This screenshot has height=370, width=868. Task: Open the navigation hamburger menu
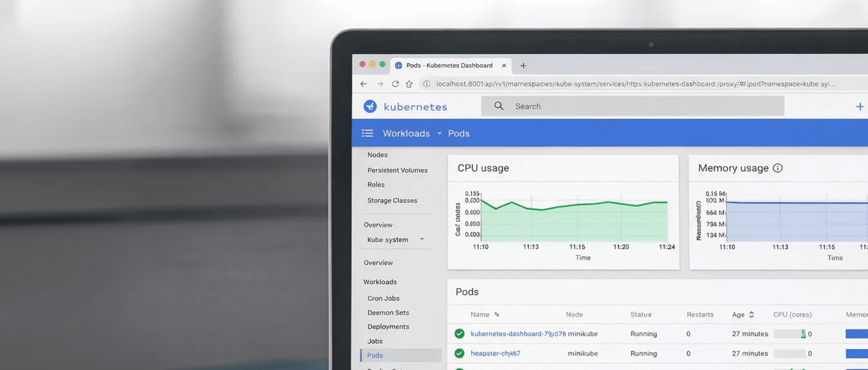(367, 133)
